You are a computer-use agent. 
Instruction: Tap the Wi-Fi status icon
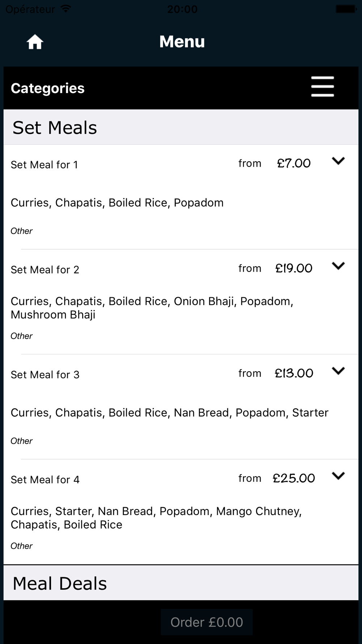pos(66,9)
